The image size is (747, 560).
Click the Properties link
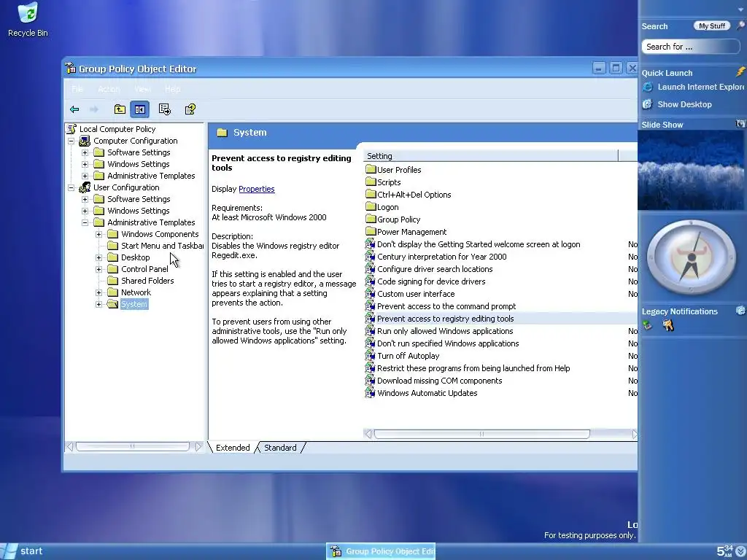[256, 189]
